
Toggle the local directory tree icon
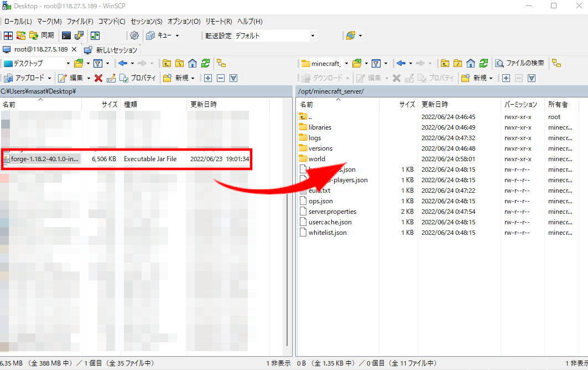click(x=221, y=64)
